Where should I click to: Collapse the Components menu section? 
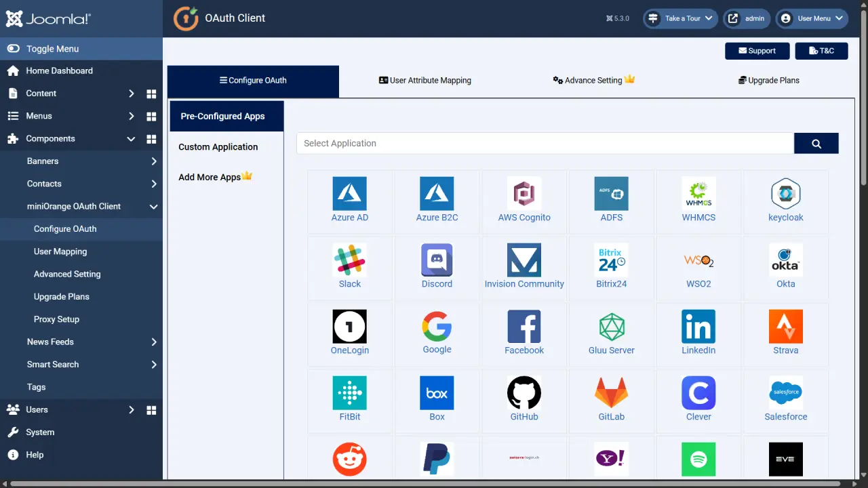click(132, 139)
